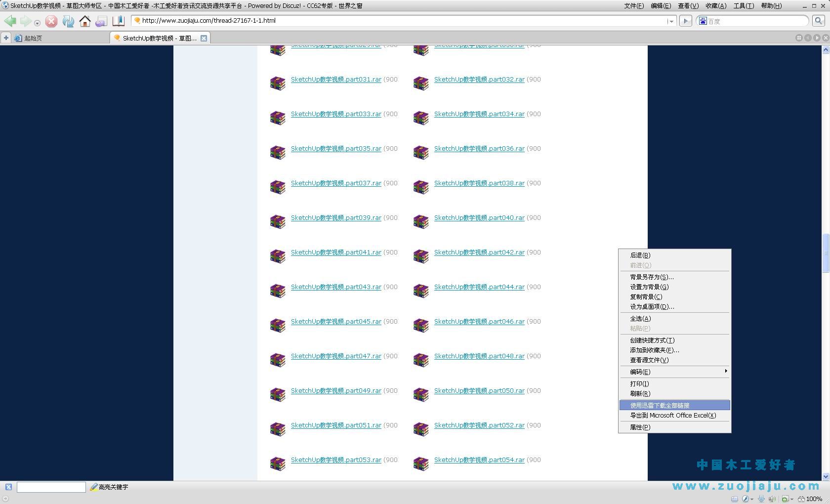Expand the address bar dropdown arrow
Viewport: 830px width, 504px height.
tap(671, 21)
